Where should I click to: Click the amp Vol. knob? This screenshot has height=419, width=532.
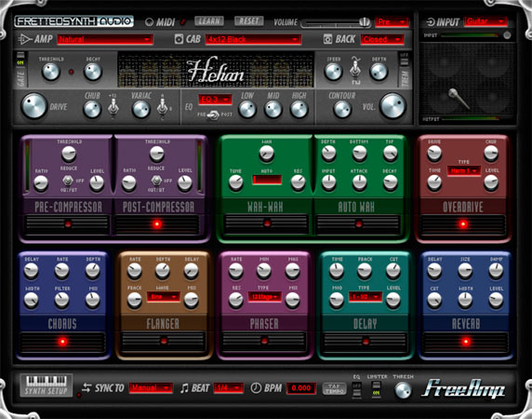392,106
